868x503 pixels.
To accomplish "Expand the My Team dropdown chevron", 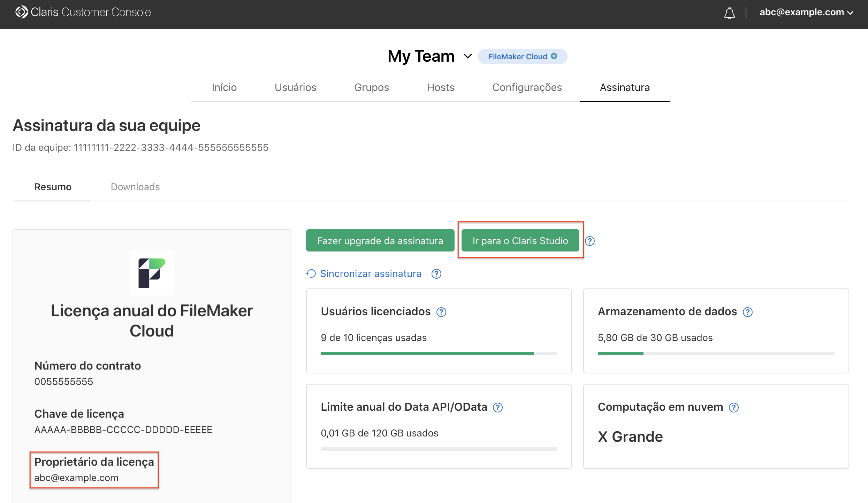I will [x=468, y=56].
